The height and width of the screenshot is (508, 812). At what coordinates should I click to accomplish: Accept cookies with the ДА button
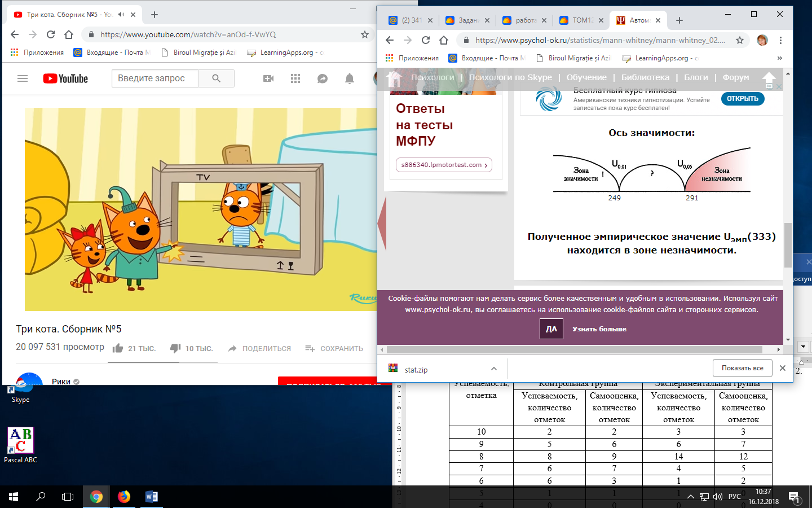click(x=551, y=329)
